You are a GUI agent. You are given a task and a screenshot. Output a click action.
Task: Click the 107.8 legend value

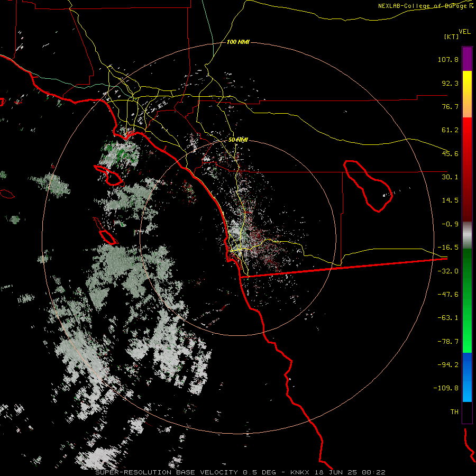click(448, 59)
